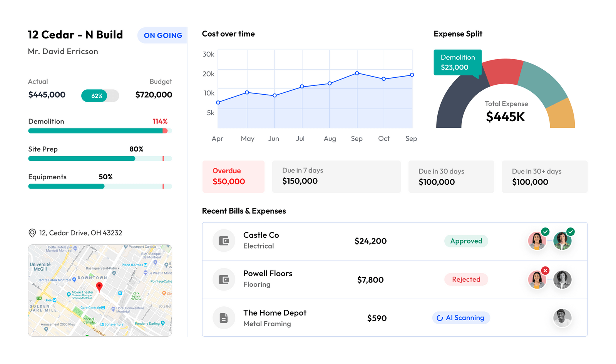Click the Equipments progress bar
616x364 pixels.
pyautogui.click(x=100, y=186)
